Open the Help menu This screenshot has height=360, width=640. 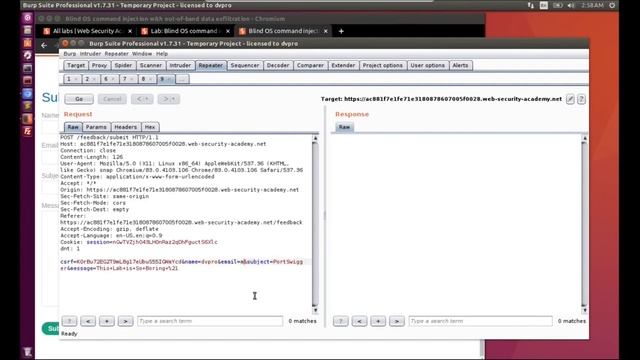click(162, 54)
